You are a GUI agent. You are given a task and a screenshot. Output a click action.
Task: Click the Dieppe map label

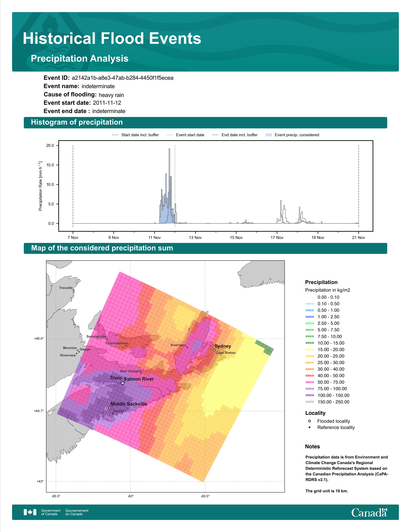coord(85,349)
